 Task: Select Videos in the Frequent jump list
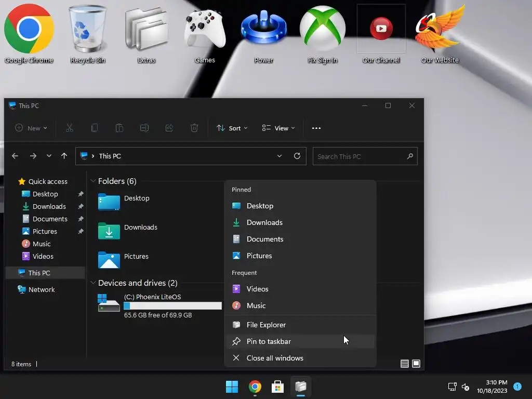[x=300, y=289]
